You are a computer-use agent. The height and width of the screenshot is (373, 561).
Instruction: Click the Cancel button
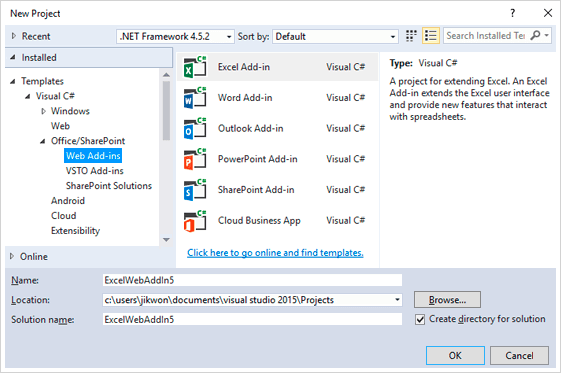pyautogui.click(x=519, y=355)
